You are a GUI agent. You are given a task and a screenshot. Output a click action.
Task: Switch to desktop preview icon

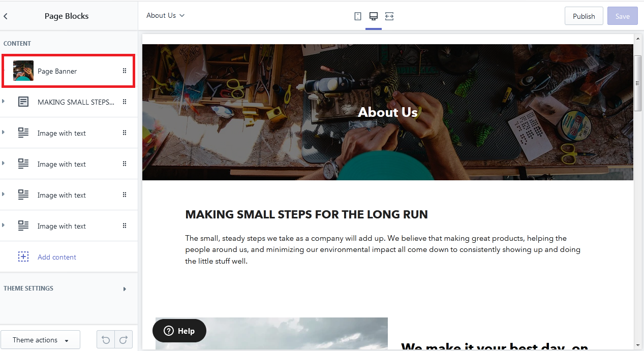point(374,16)
